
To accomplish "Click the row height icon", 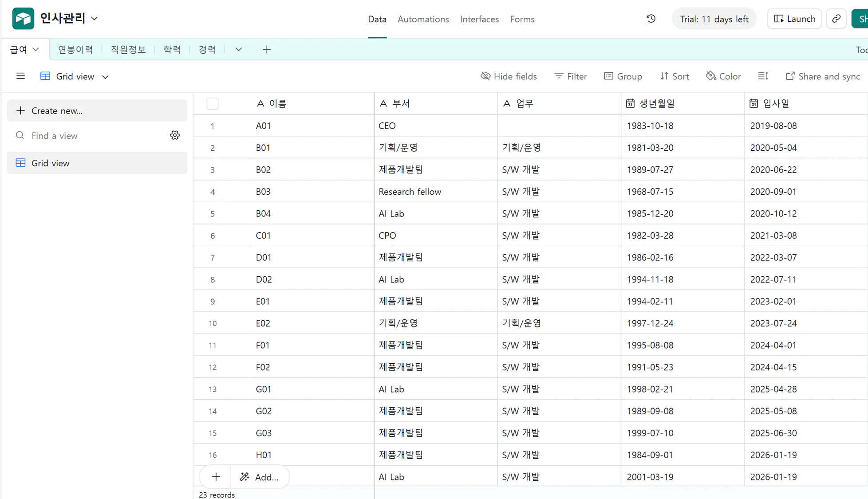I will coord(763,76).
